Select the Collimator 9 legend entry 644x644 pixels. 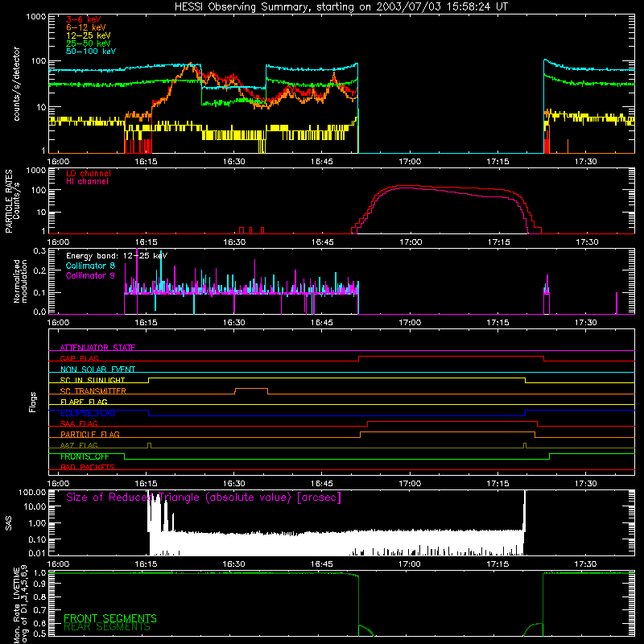coord(90,275)
